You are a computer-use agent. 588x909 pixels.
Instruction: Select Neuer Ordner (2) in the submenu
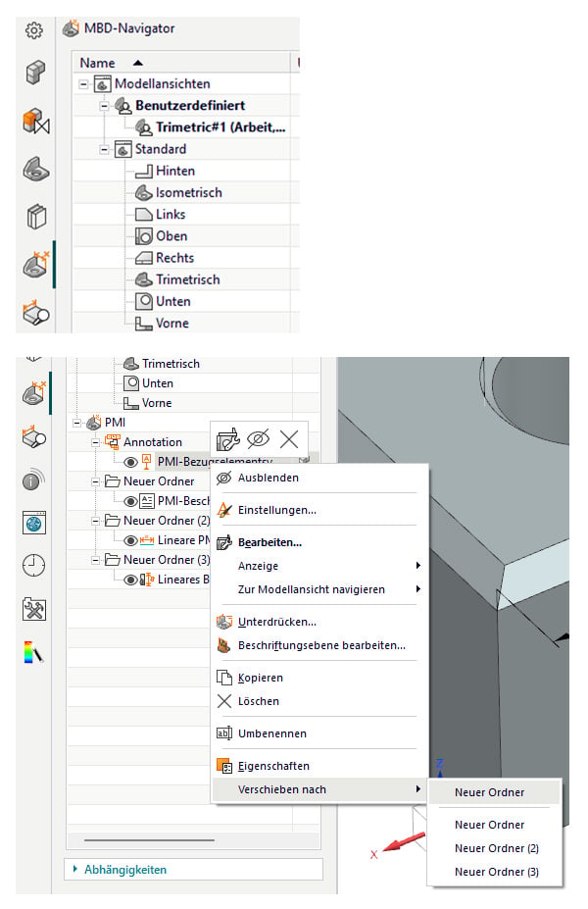pos(496,848)
